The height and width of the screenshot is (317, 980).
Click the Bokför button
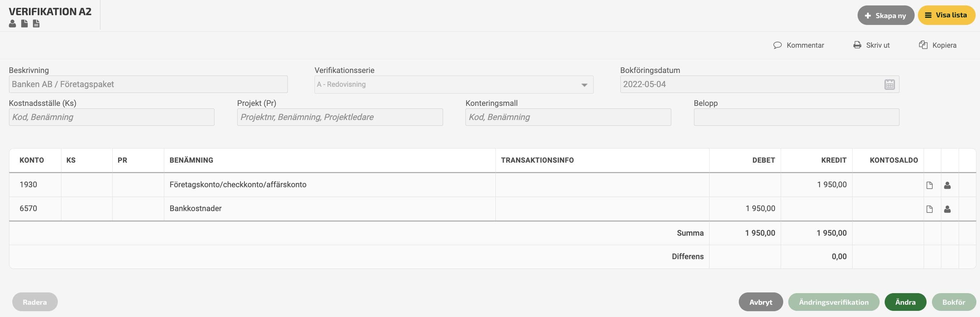(x=954, y=302)
